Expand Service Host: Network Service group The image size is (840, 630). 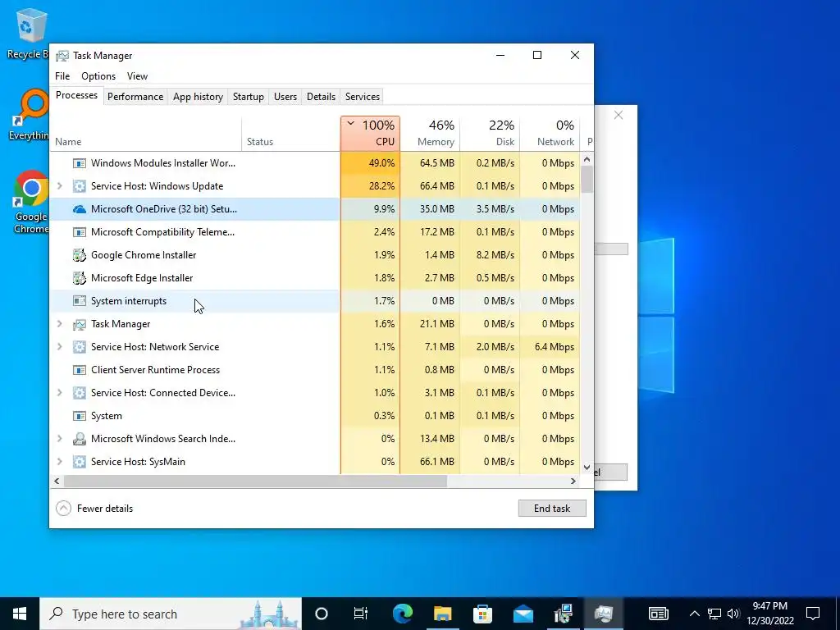point(59,347)
